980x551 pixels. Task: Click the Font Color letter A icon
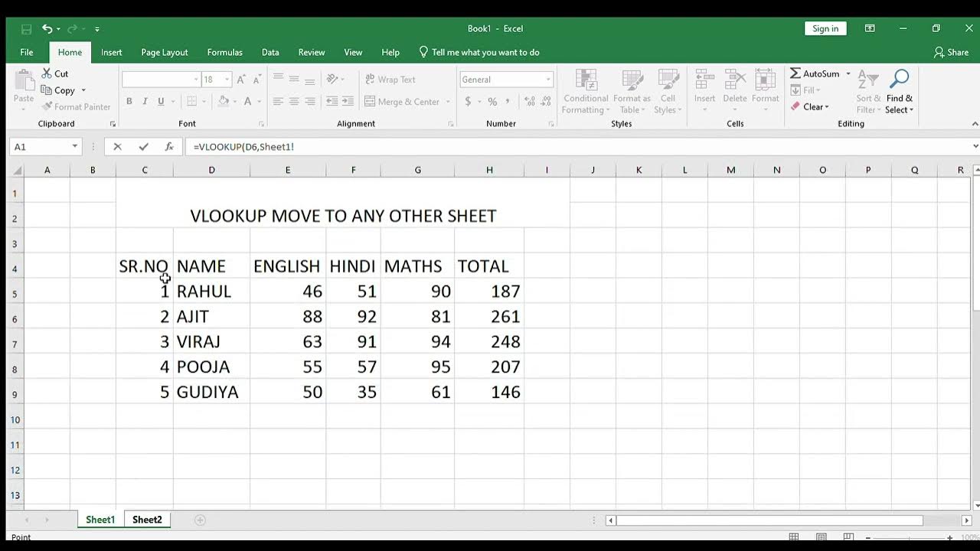247,101
